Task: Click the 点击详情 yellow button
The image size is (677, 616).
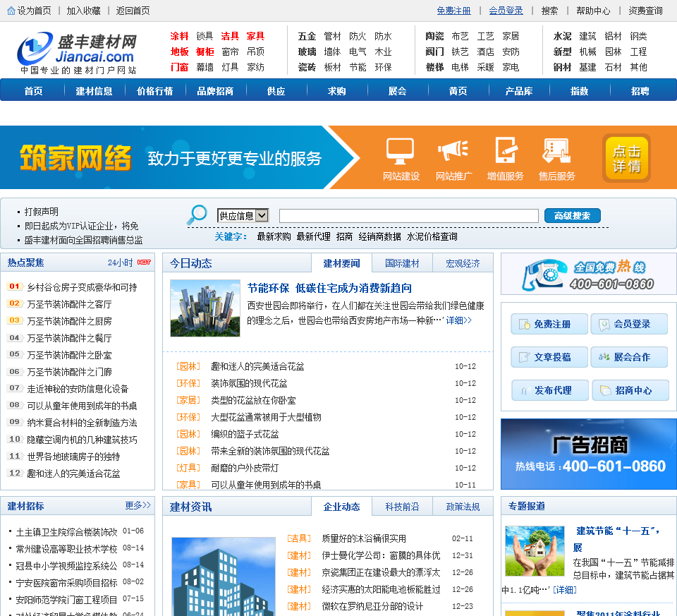Action: pyautogui.click(x=626, y=158)
